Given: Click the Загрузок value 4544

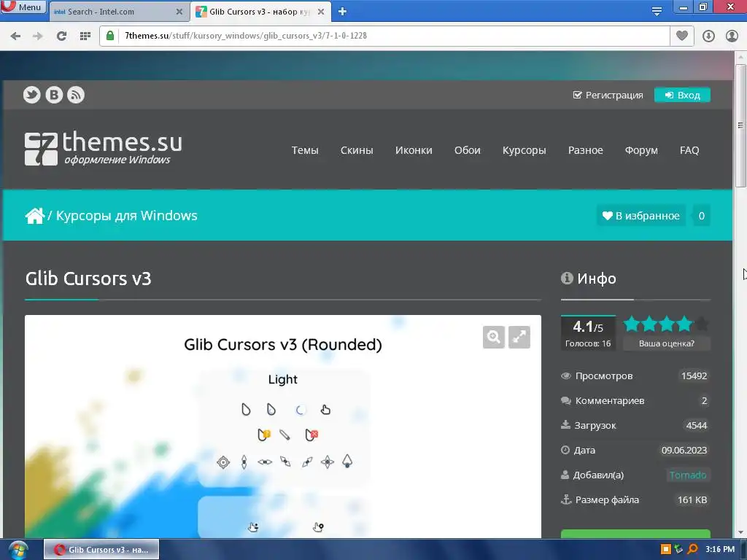Looking at the screenshot, I should [696, 425].
